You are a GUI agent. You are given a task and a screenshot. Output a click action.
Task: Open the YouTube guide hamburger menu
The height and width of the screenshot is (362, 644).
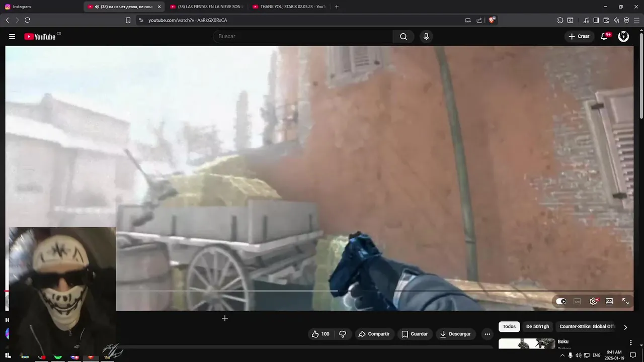click(12, 37)
